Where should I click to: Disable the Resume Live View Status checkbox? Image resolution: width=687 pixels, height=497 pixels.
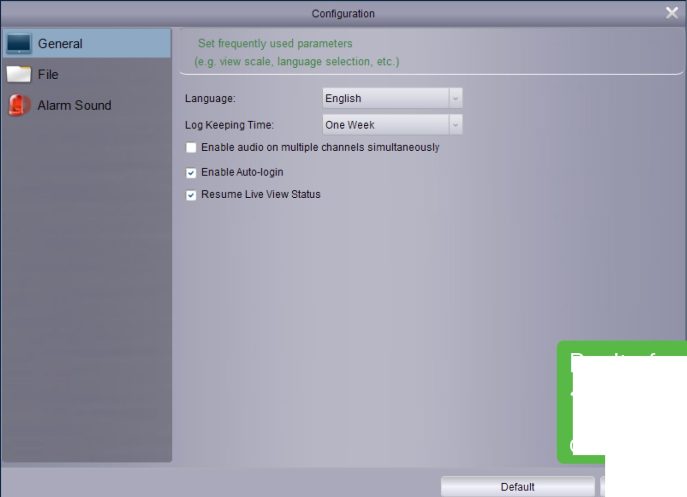[x=191, y=195]
